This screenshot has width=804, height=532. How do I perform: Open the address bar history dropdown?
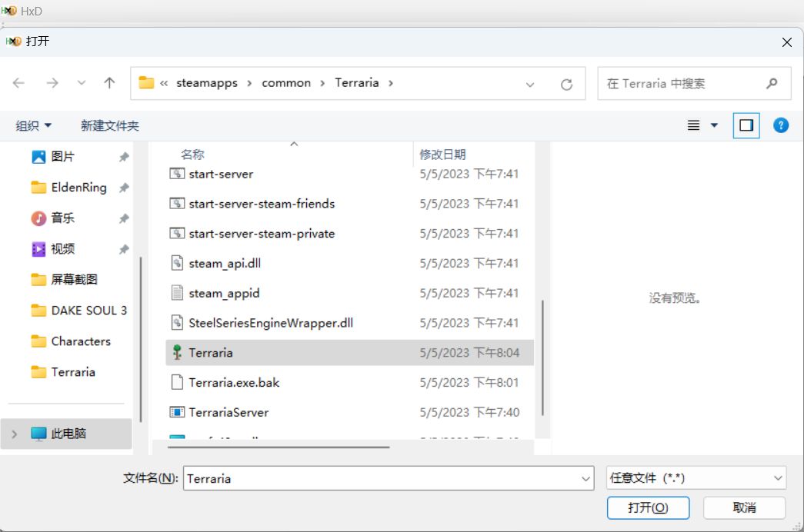(529, 85)
